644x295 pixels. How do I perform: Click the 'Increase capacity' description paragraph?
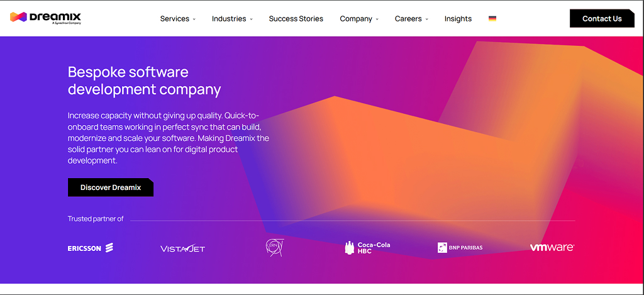pyautogui.click(x=168, y=138)
